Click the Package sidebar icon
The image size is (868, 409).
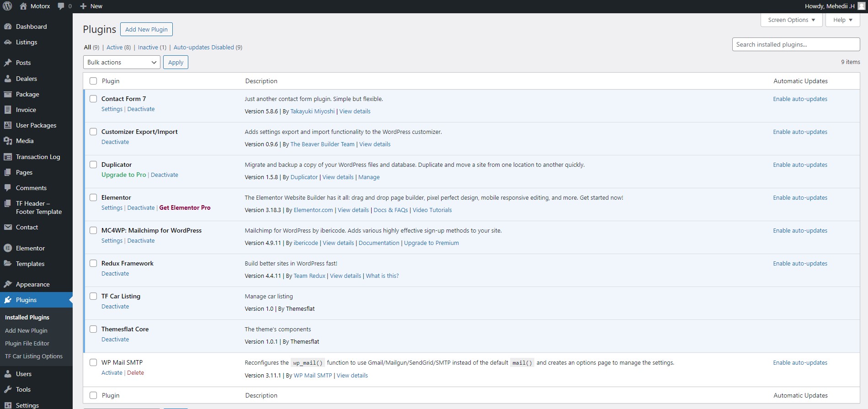tap(8, 94)
